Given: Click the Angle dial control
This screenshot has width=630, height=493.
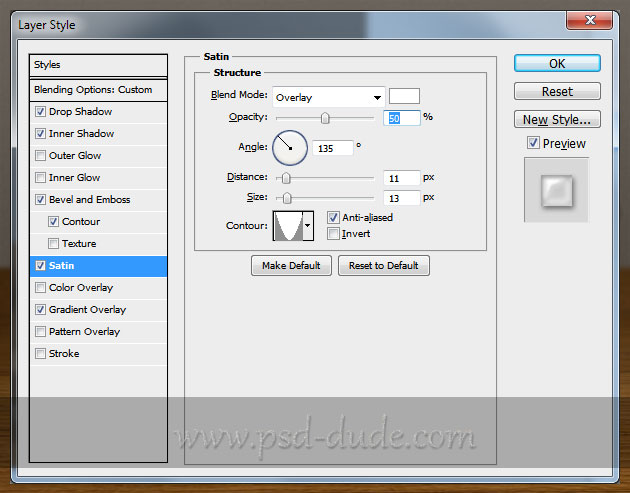Looking at the screenshot, I should pos(290,148).
